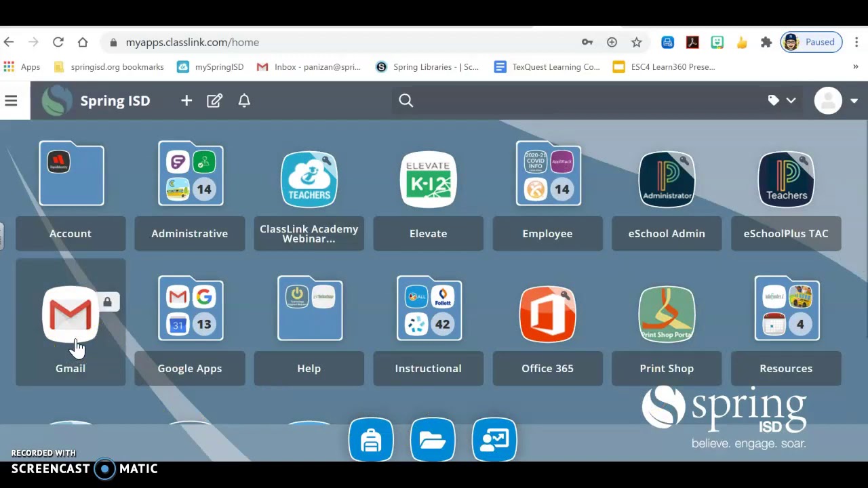Open the Gmail app tile
The width and height of the screenshot is (868, 488).
pyautogui.click(x=71, y=314)
